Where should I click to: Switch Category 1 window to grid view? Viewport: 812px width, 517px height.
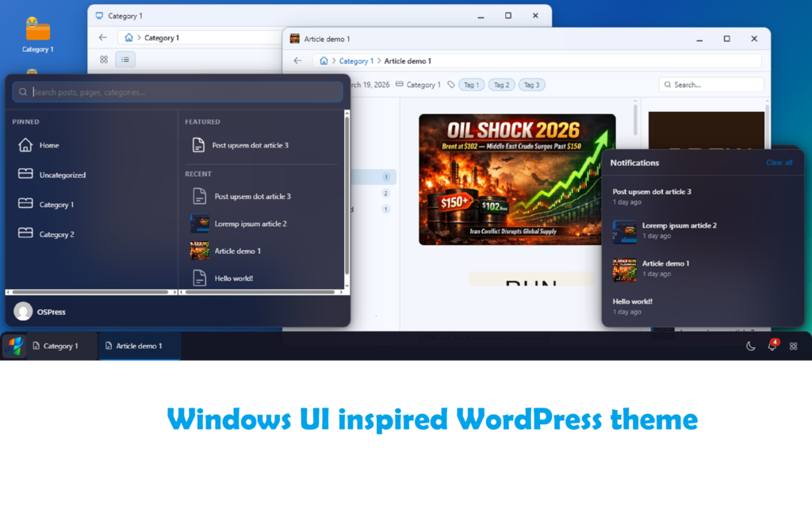(x=104, y=59)
